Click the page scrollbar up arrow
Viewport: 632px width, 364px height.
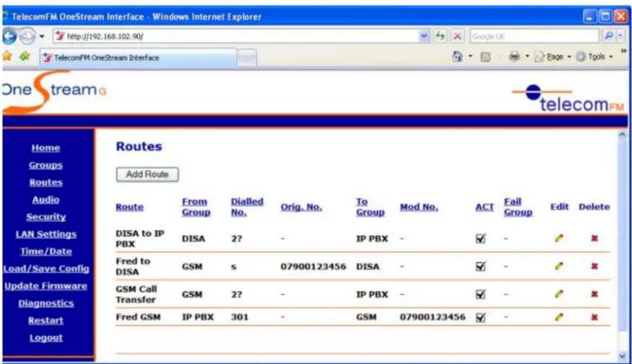click(622, 136)
